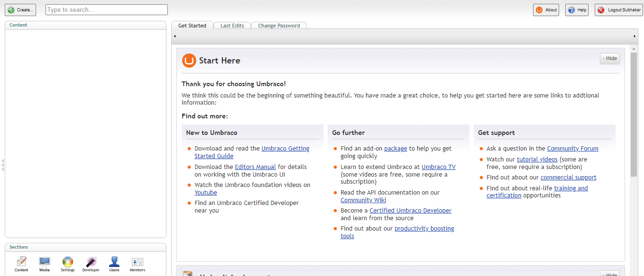The height and width of the screenshot is (276, 644).
Task: Click the Get support heading
Action: pyautogui.click(x=496, y=133)
